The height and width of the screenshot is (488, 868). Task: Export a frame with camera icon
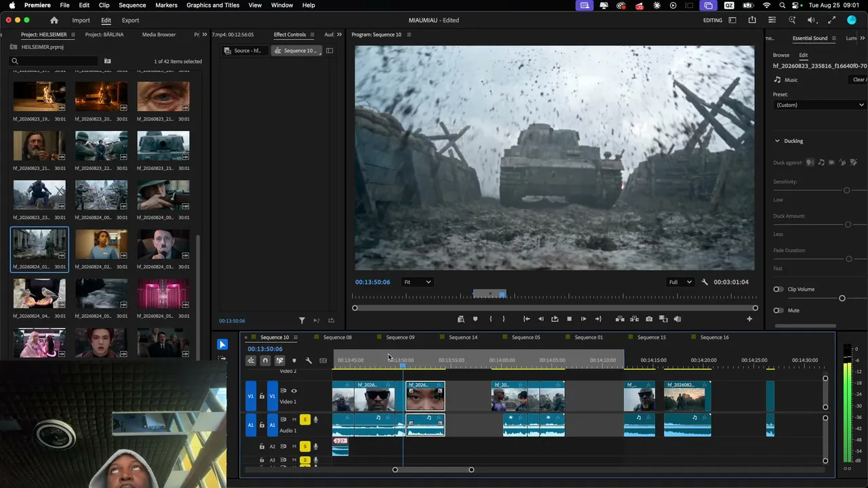pos(649,319)
